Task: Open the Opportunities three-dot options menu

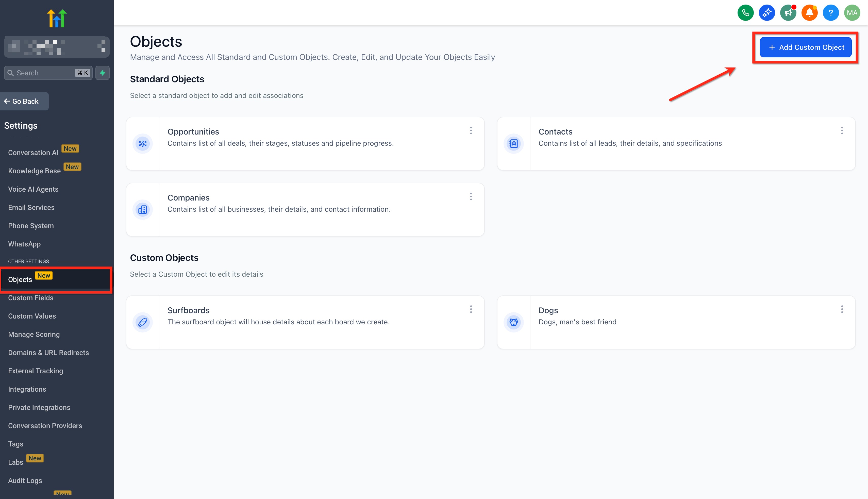Action: [x=471, y=130]
